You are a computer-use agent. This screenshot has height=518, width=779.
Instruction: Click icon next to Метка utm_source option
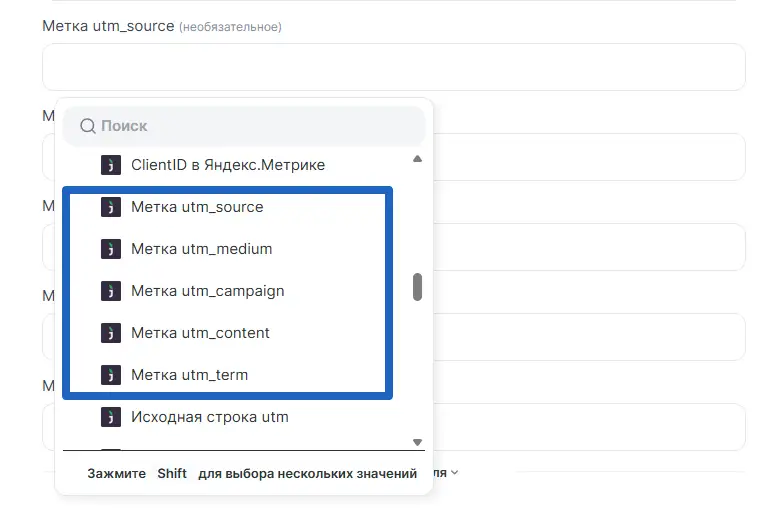(111, 207)
